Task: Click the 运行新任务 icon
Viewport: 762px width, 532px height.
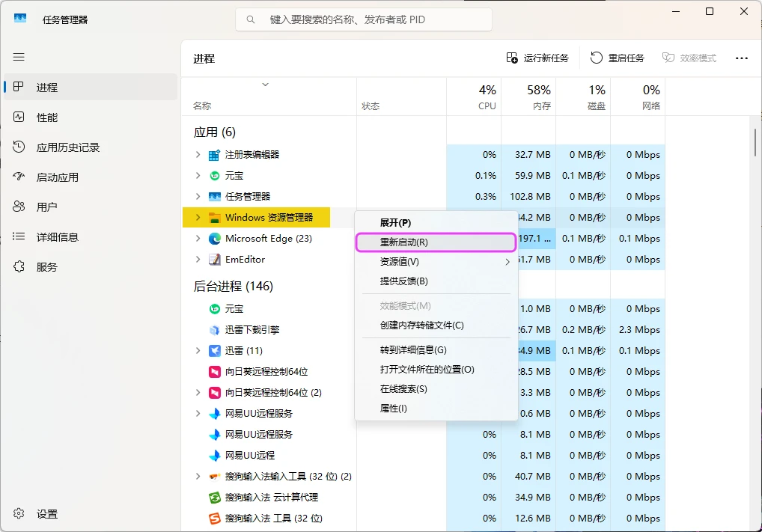Action: tap(512, 58)
